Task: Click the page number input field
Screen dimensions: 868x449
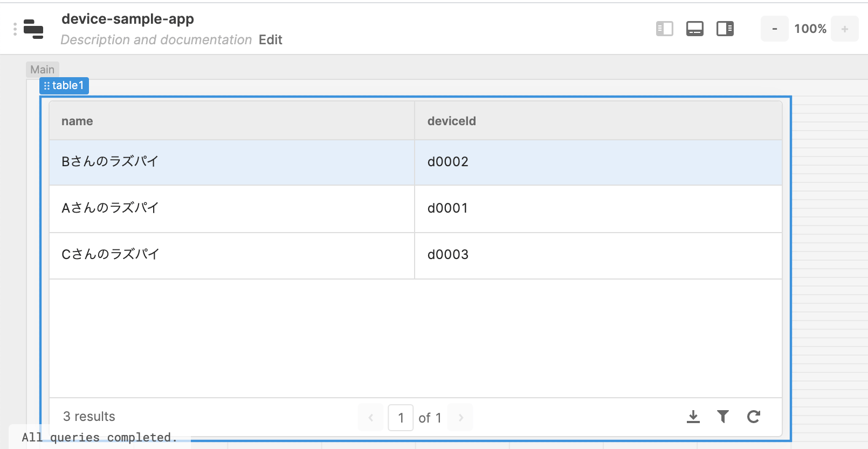Action: (401, 418)
